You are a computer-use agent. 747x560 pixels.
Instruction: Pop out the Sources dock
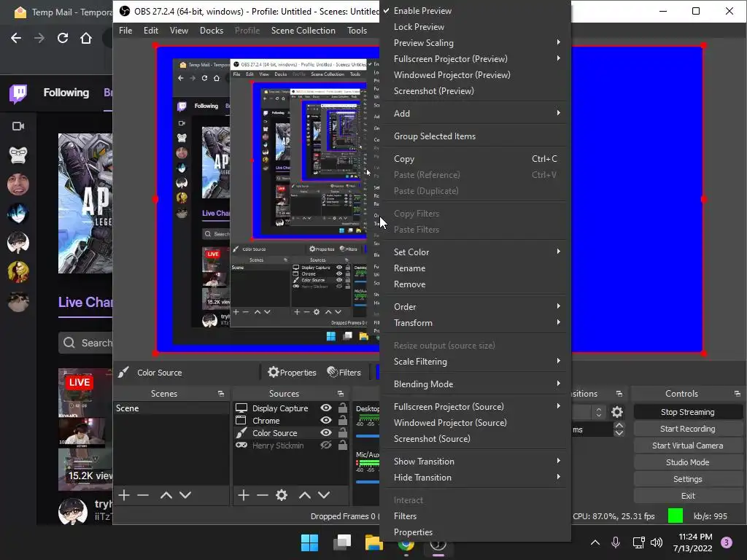pos(340,394)
